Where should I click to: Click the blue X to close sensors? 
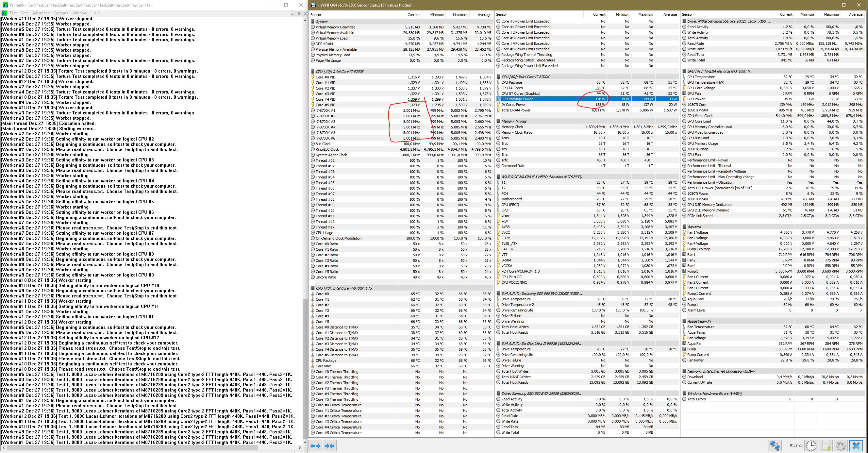pos(856,445)
